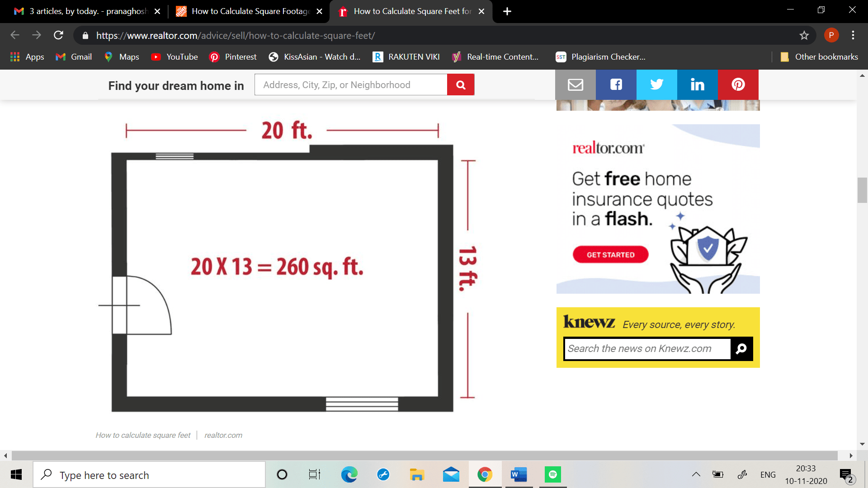The width and height of the screenshot is (868, 488).
Task: Expand the Other bookmarks folder
Action: [819, 57]
